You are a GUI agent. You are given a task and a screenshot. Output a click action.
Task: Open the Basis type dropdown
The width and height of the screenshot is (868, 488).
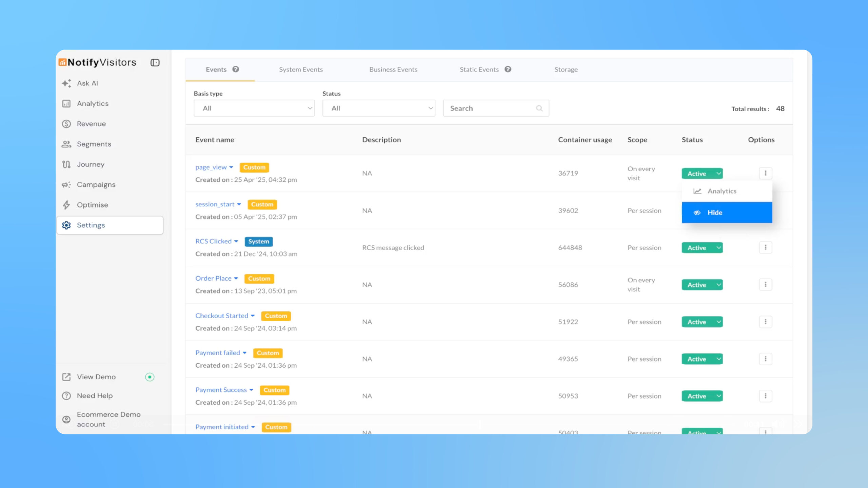point(254,108)
